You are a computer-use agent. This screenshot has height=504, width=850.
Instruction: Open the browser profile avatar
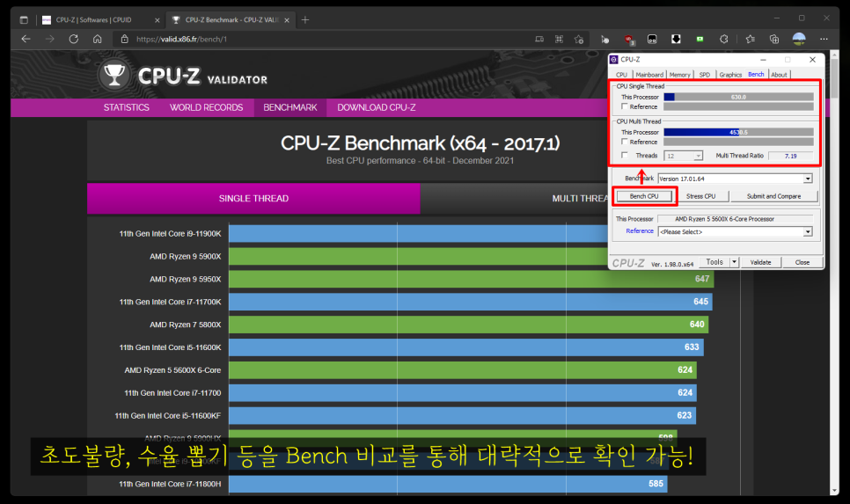point(799,39)
